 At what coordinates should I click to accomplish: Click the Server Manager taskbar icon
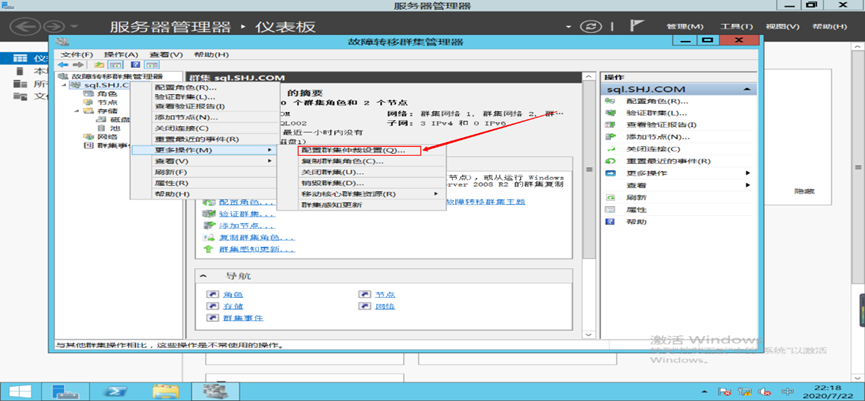(x=66, y=391)
